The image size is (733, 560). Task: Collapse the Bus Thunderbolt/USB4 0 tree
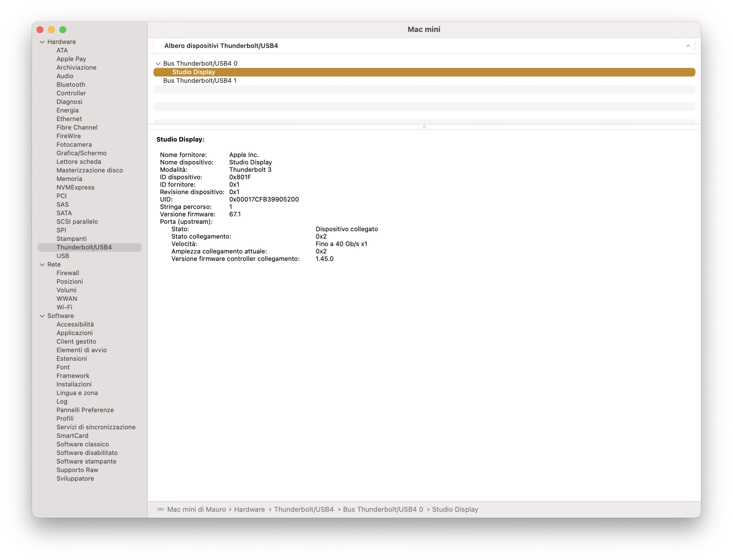click(158, 64)
